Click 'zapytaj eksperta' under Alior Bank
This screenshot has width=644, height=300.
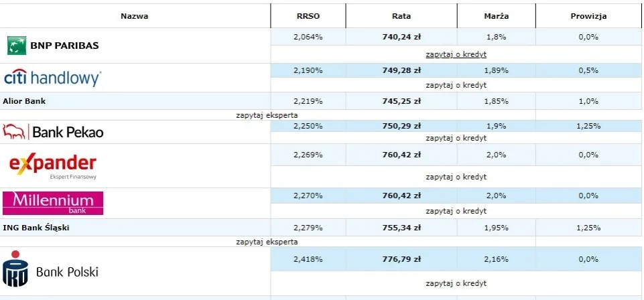(x=267, y=115)
